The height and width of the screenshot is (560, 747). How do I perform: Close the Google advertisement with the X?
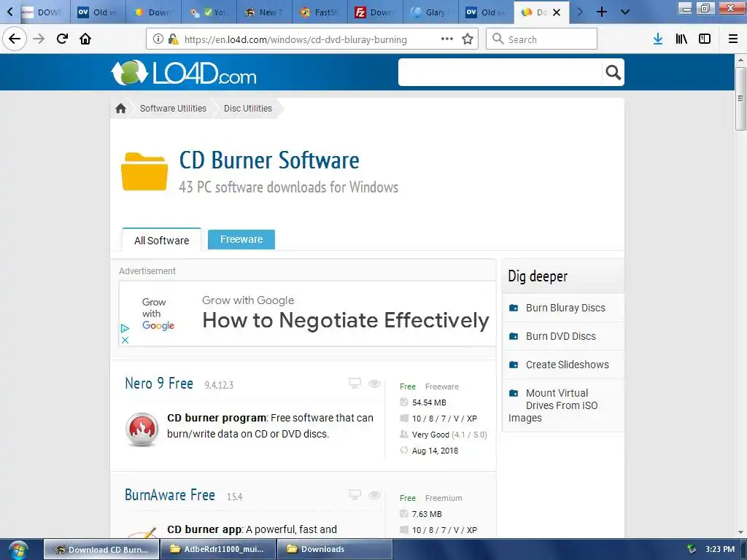click(125, 340)
